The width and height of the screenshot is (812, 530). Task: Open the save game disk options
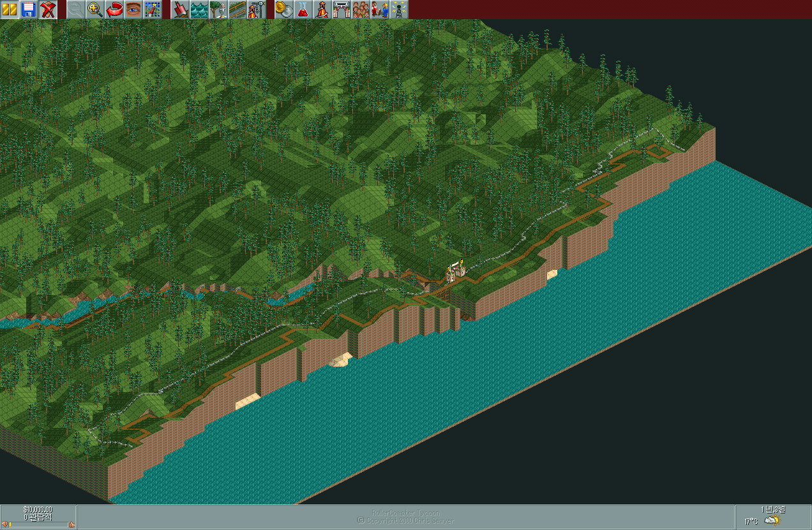pos(29,9)
